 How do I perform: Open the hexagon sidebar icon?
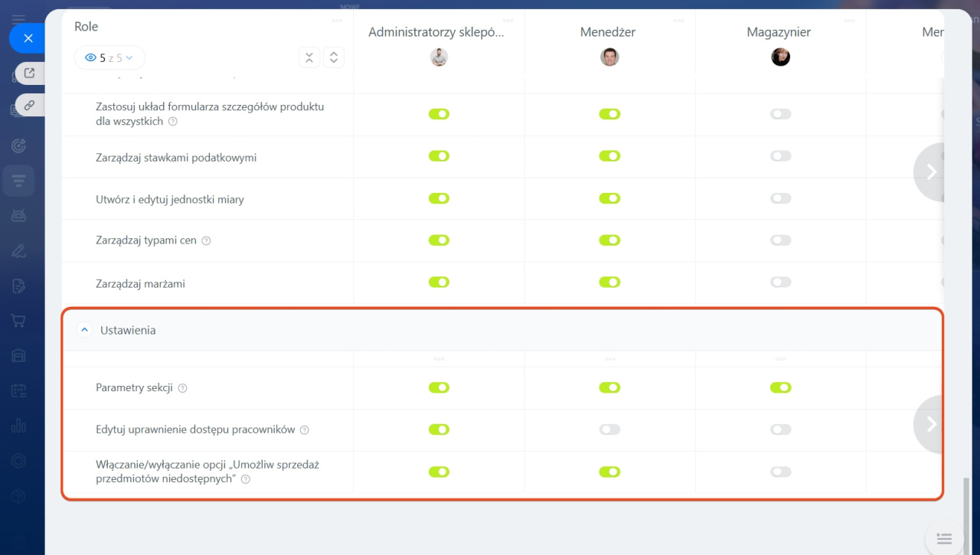point(18,461)
